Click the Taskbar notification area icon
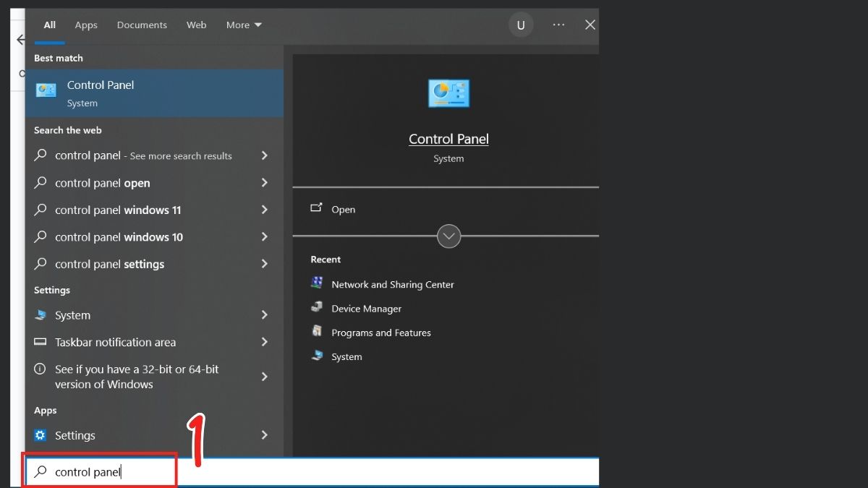868x488 pixels. [x=41, y=342]
